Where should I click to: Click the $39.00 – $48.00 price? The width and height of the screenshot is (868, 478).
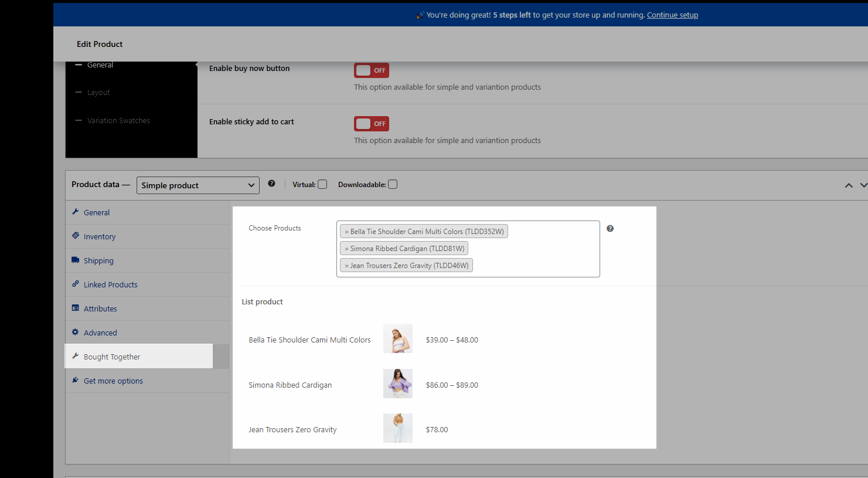click(x=452, y=340)
